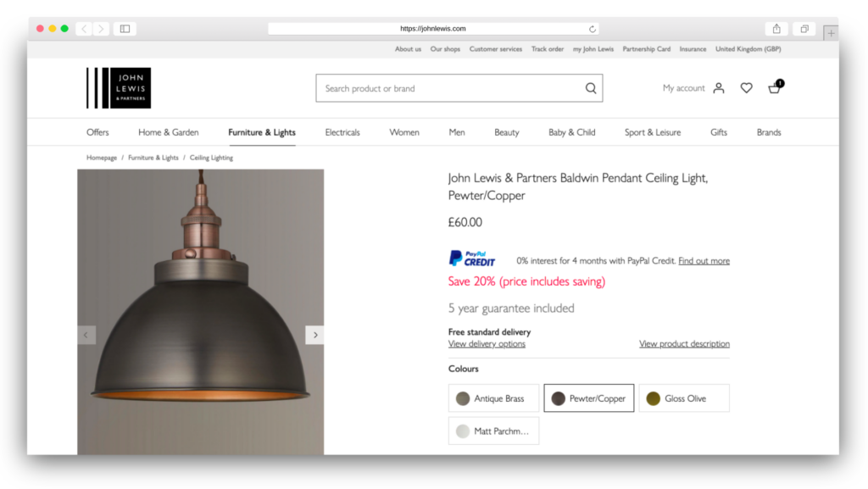The image size is (868, 489).
Task: View the shopping basket icon
Action: (773, 88)
